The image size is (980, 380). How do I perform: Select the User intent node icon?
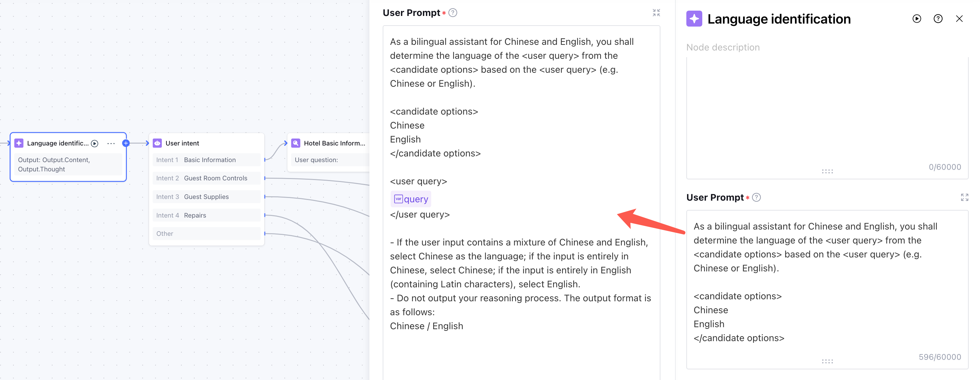(x=157, y=143)
